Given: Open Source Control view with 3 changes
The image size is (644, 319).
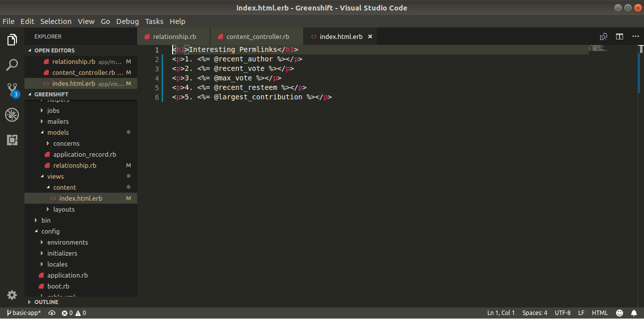Looking at the screenshot, I should (x=12, y=90).
